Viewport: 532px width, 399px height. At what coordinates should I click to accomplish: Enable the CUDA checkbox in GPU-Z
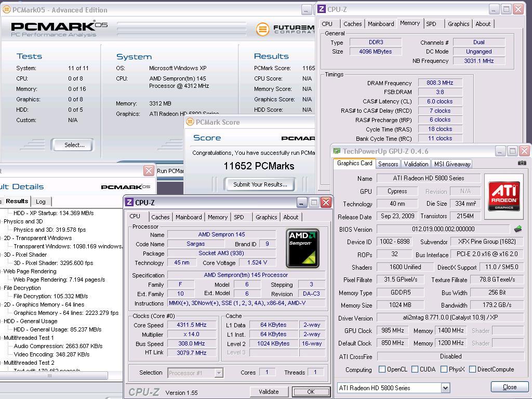click(415, 369)
